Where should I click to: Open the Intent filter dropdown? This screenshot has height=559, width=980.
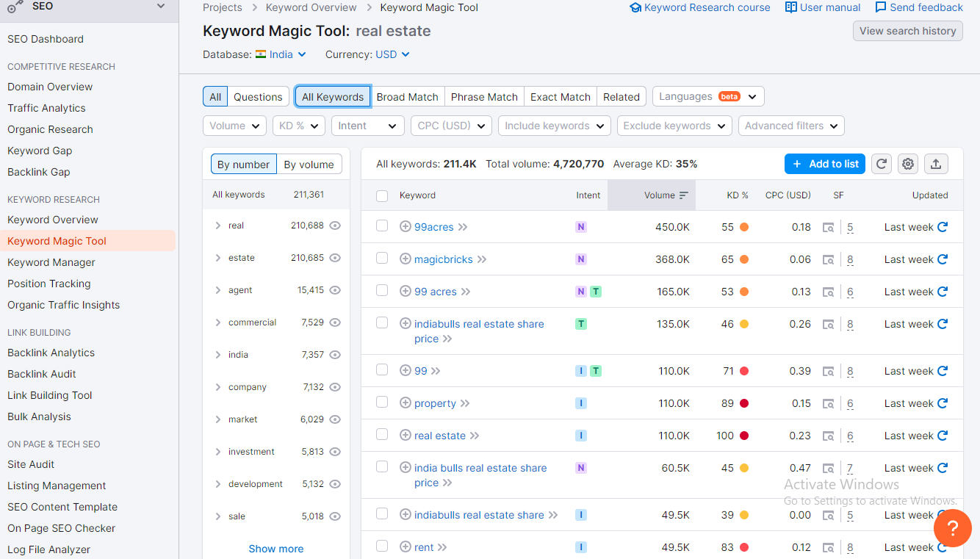[368, 126]
